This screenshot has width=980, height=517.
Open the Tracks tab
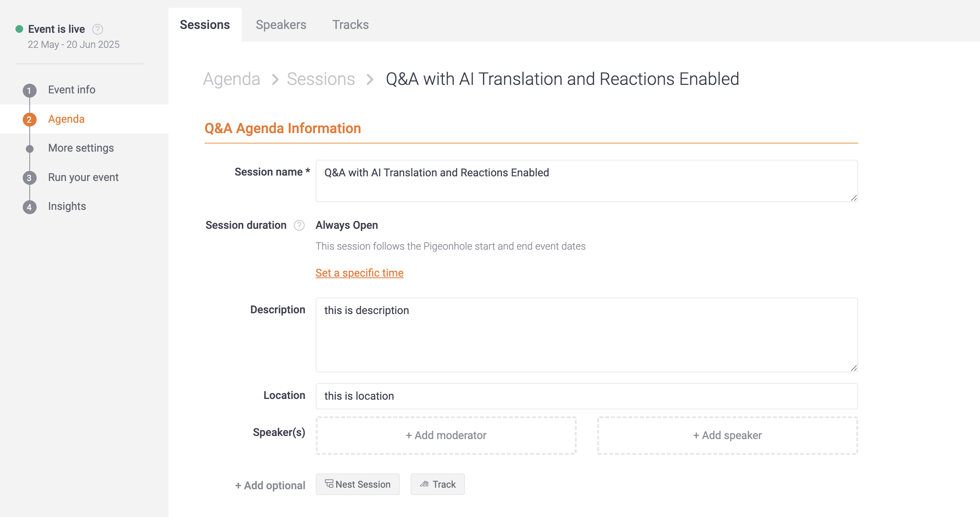point(350,25)
